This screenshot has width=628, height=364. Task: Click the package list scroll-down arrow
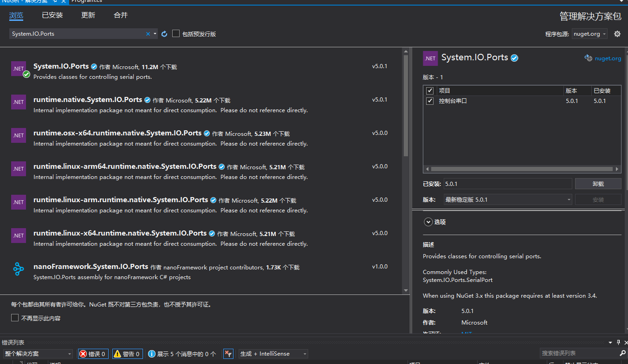click(406, 291)
